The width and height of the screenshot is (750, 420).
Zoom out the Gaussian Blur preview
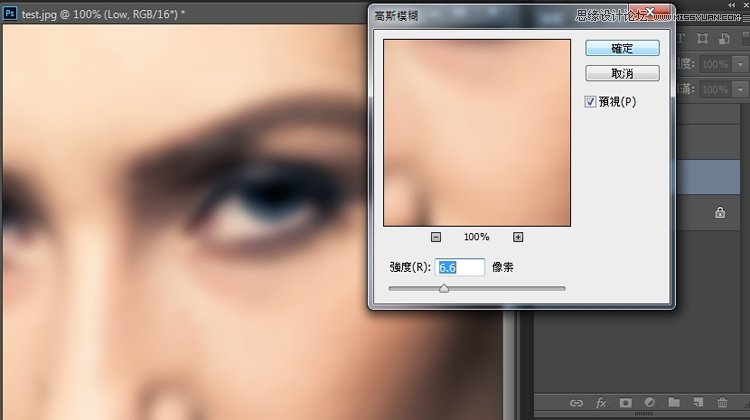[436, 237]
